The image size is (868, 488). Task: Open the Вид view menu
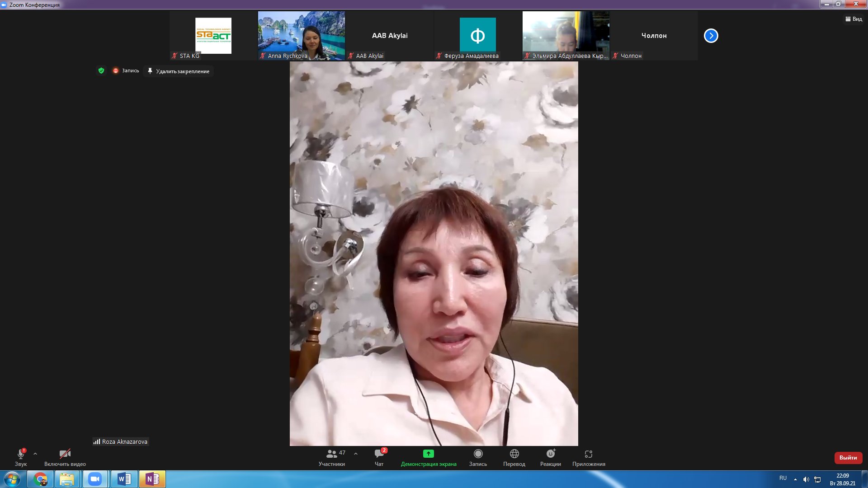(854, 19)
